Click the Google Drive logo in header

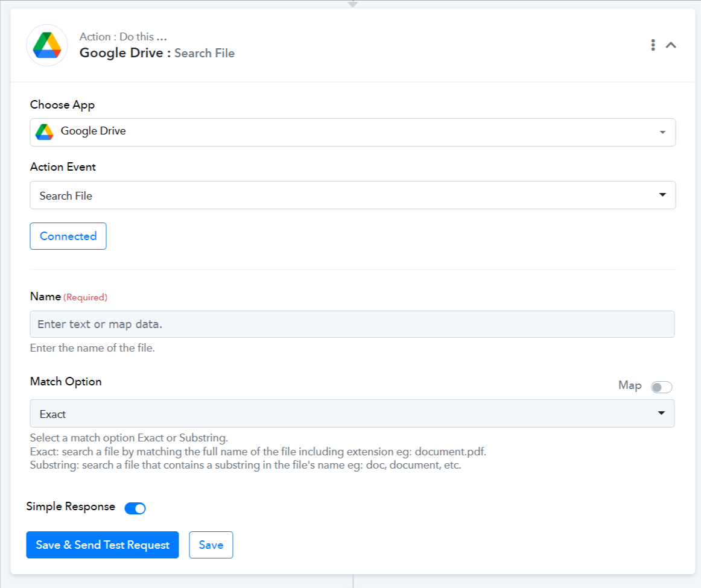[47, 45]
